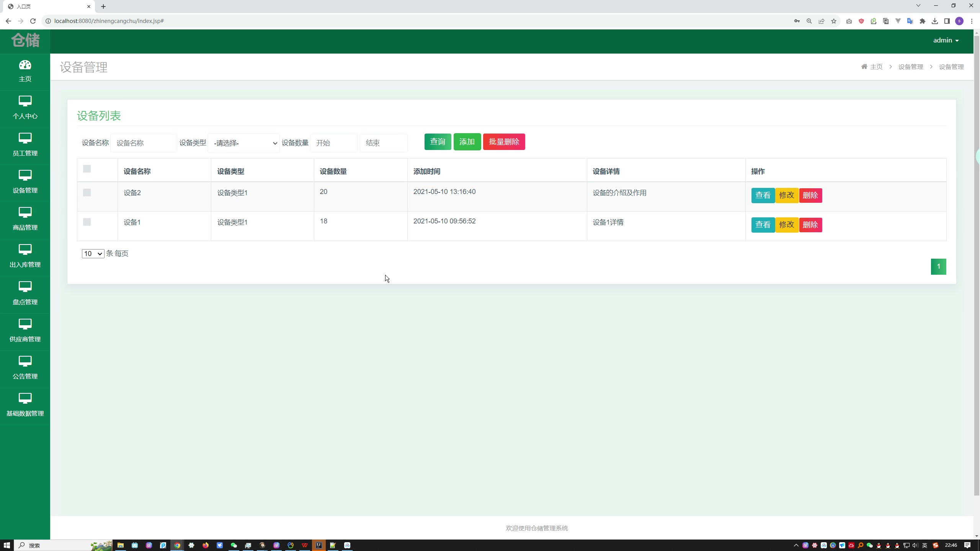Image resolution: width=980 pixels, height=551 pixels.
Task: Click the 查询 search button
Action: click(438, 142)
